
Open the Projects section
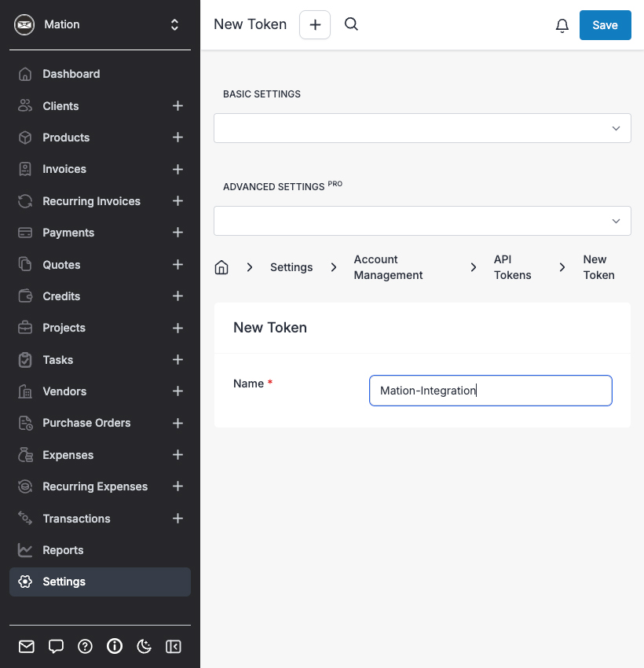(64, 328)
